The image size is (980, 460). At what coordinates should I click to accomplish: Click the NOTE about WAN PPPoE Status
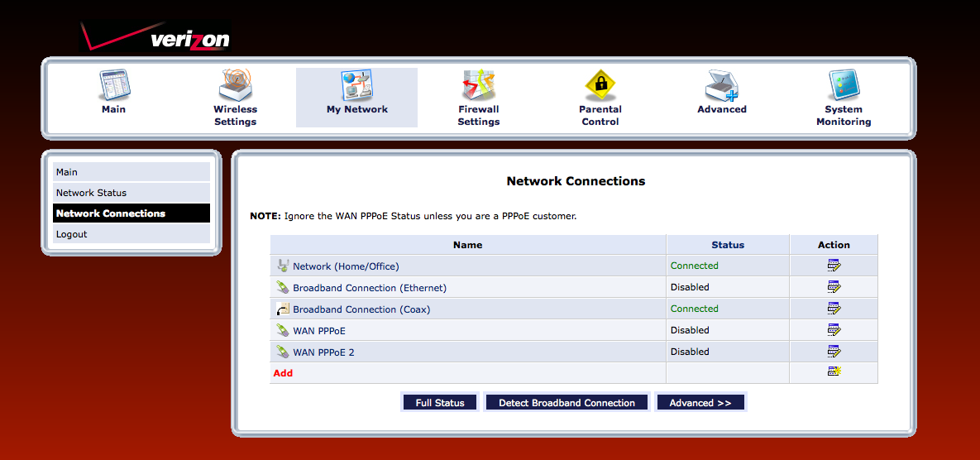pos(414,216)
